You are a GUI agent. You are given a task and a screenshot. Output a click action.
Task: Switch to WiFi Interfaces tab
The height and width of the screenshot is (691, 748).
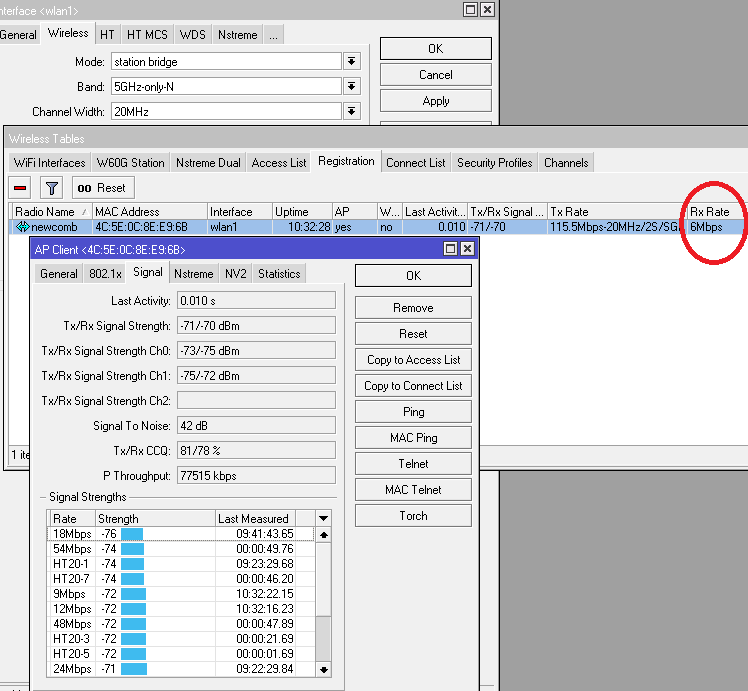pyautogui.click(x=50, y=163)
